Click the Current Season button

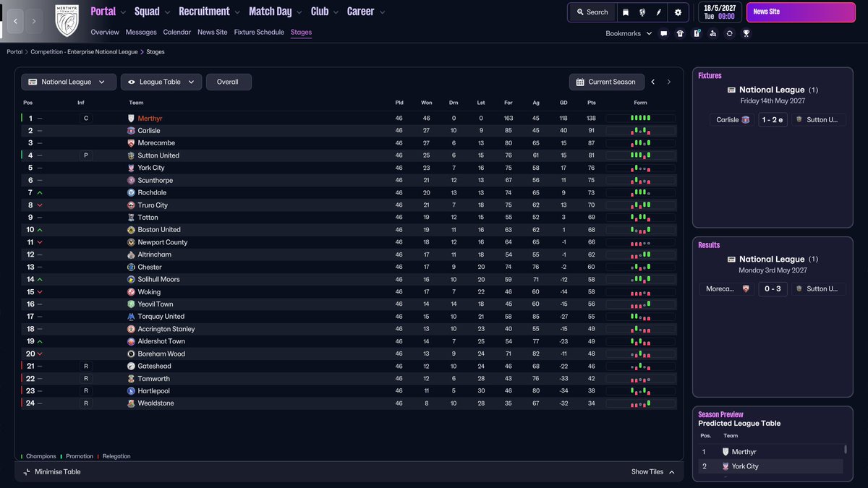point(607,82)
